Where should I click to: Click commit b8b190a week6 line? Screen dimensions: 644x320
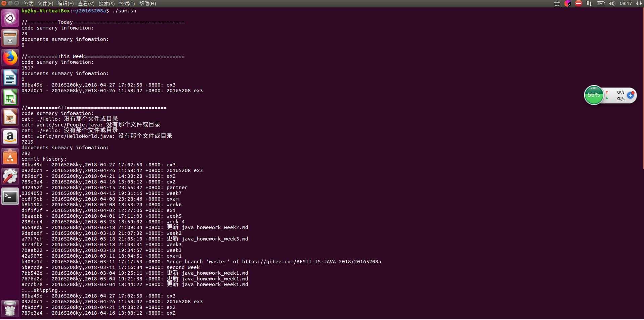101,205
